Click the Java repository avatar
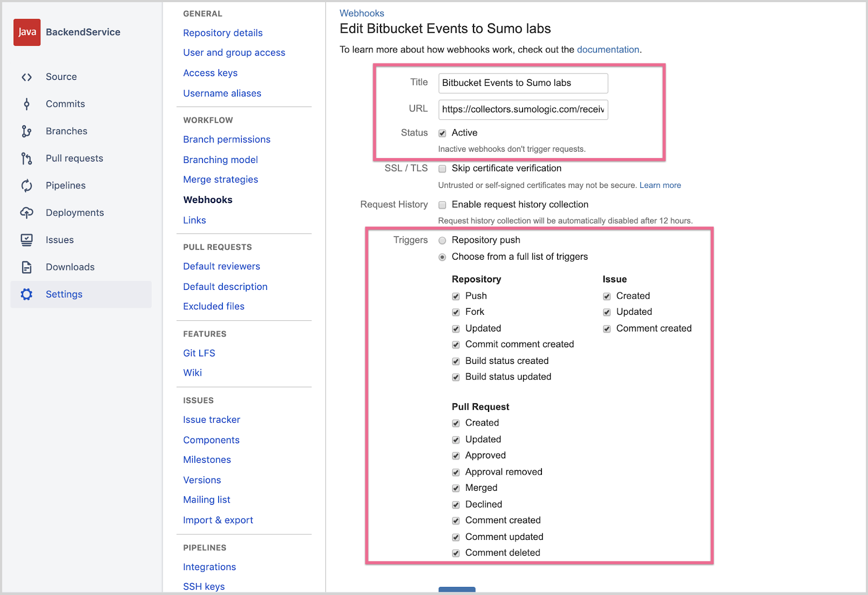 (26, 32)
